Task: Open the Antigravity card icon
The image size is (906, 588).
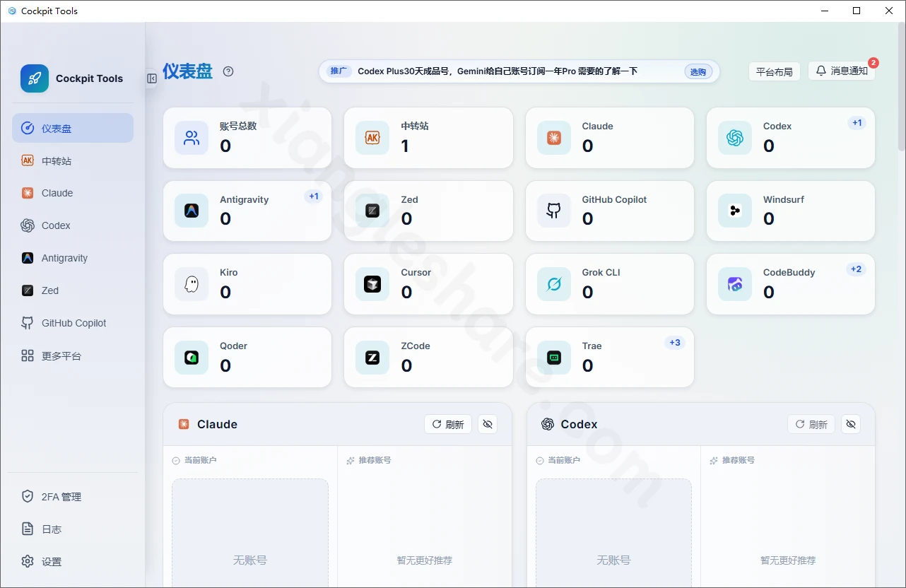Action: coord(192,211)
